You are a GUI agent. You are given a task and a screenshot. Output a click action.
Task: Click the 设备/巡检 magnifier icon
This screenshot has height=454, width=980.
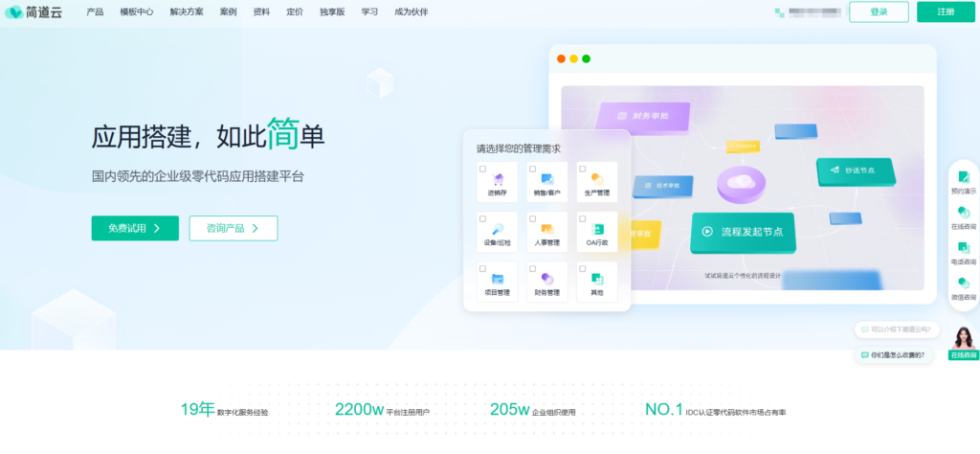click(498, 229)
